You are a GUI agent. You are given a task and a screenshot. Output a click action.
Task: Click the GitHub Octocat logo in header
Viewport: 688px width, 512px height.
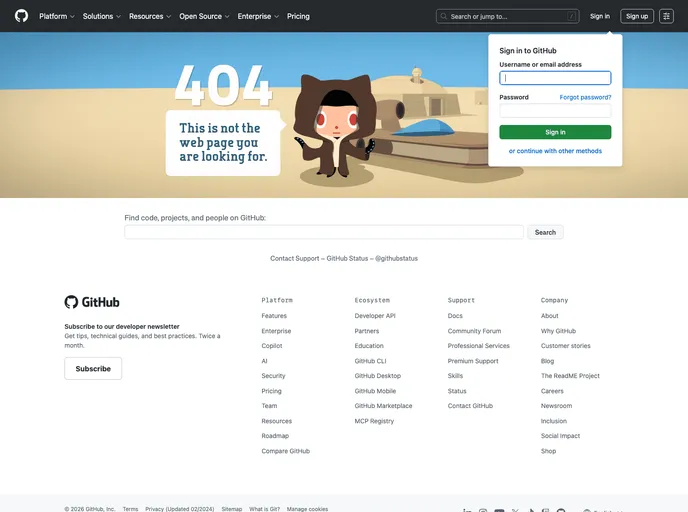[22, 16]
